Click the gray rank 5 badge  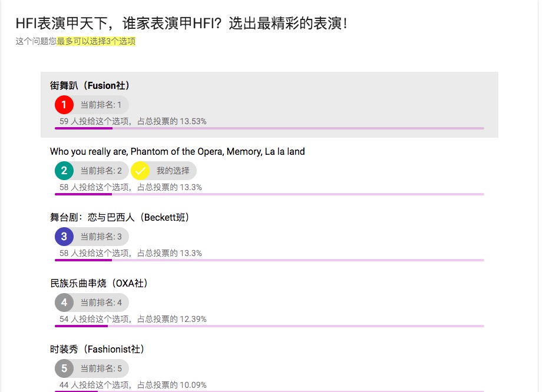click(x=64, y=368)
